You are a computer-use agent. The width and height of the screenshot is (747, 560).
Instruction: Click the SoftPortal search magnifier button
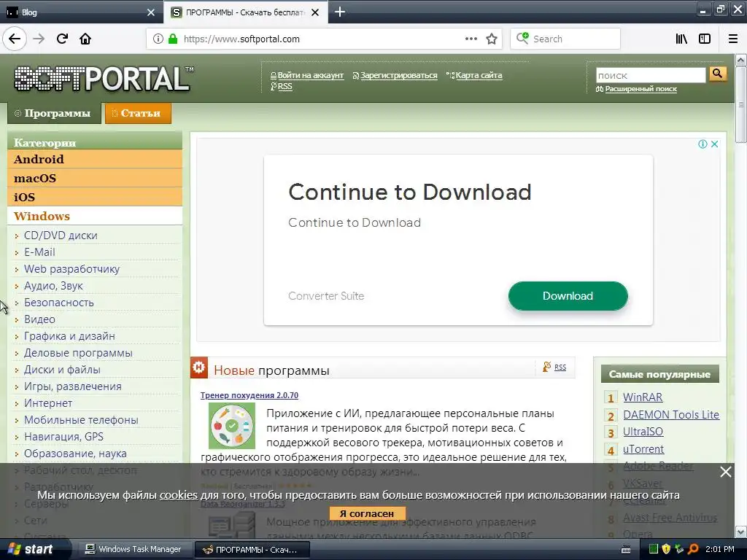coord(718,74)
